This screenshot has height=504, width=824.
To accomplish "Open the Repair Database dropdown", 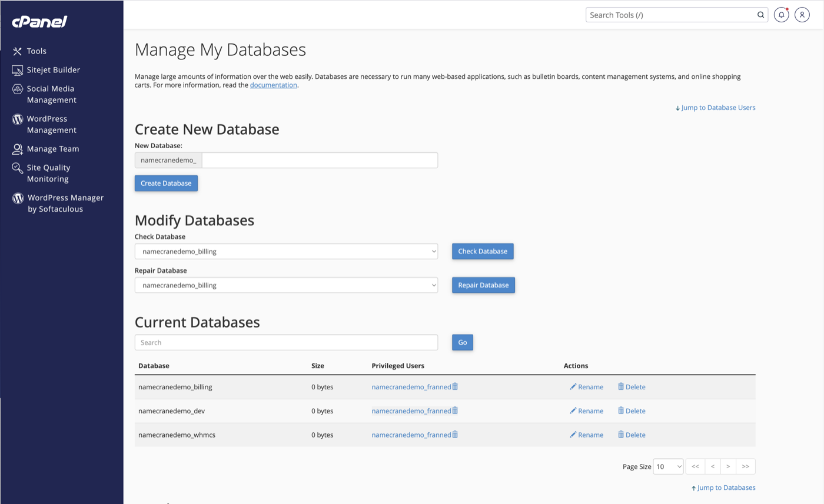I will (x=285, y=285).
